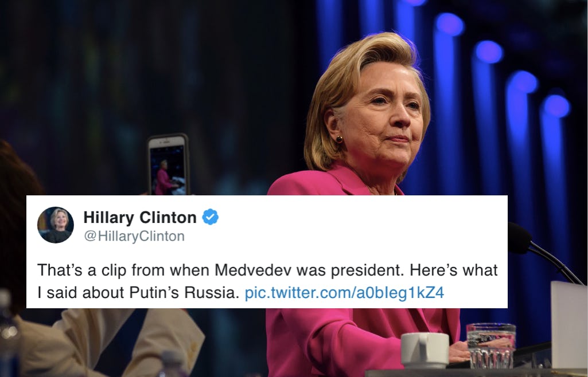Click the water bottle at lower left
Image resolution: width=588 pixels, height=377 pixels.
8,333
